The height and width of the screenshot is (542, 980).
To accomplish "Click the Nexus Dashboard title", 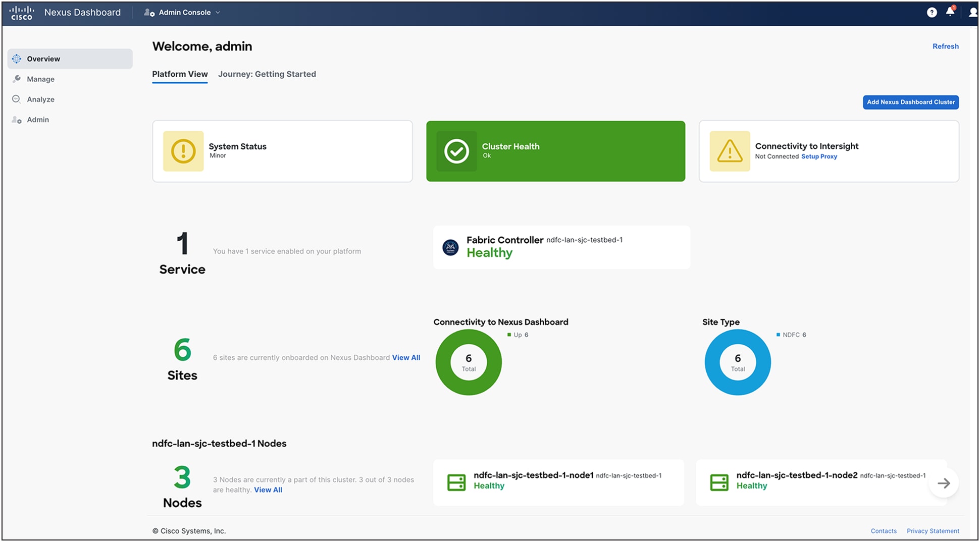I will pyautogui.click(x=82, y=13).
